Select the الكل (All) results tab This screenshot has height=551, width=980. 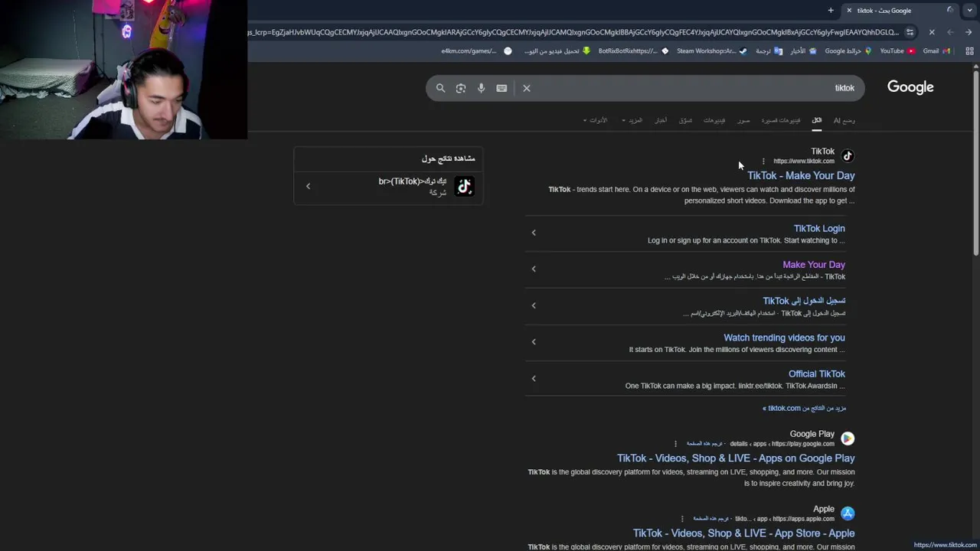(x=817, y=120)
